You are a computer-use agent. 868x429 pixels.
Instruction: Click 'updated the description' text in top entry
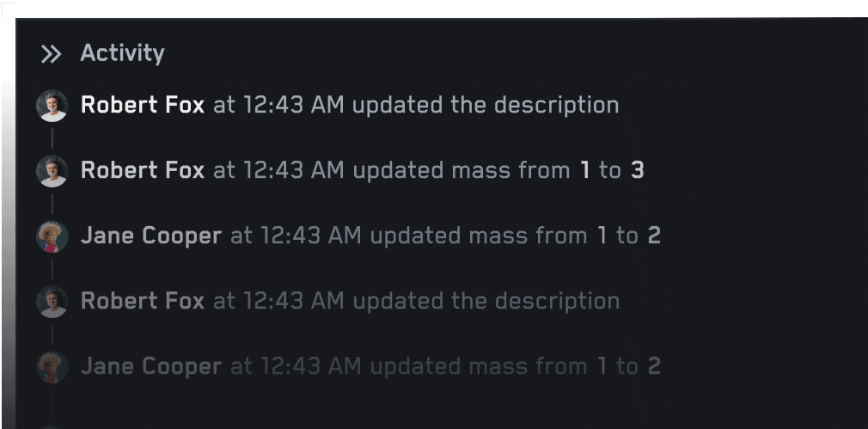(486, 105)
